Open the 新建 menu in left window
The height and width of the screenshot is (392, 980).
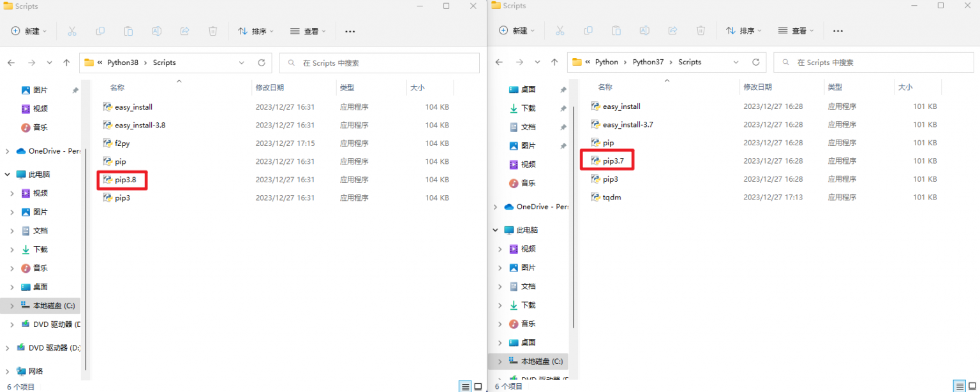pyautogui.click(x=28, y=31)
